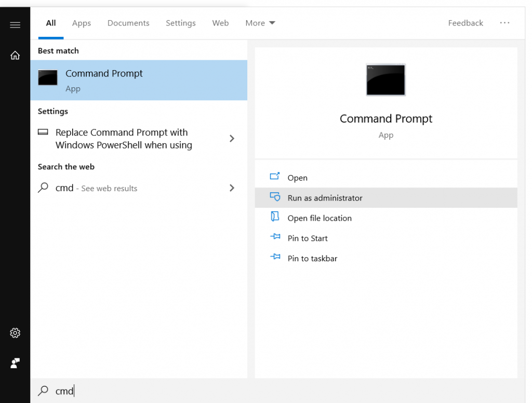
Task: Click the Pin to taskbar pin icon
Action: pos(275,257)
